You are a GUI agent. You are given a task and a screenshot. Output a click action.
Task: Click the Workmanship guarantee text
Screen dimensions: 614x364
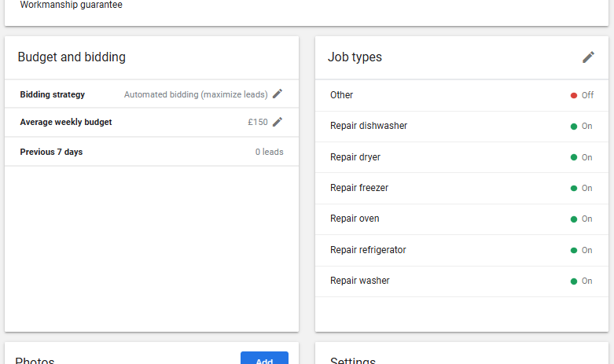tap(72, 5)
